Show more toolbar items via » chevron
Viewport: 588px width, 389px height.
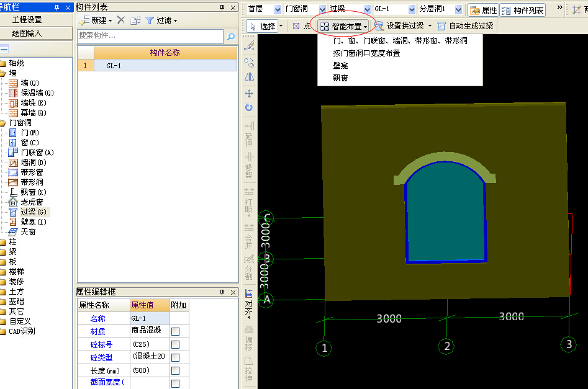(x=559, y=7)
